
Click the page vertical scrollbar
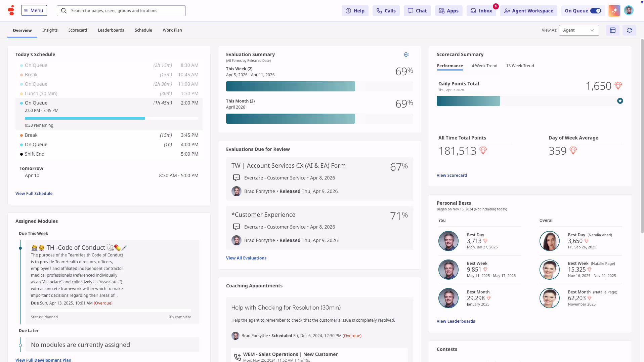[642, 136]
